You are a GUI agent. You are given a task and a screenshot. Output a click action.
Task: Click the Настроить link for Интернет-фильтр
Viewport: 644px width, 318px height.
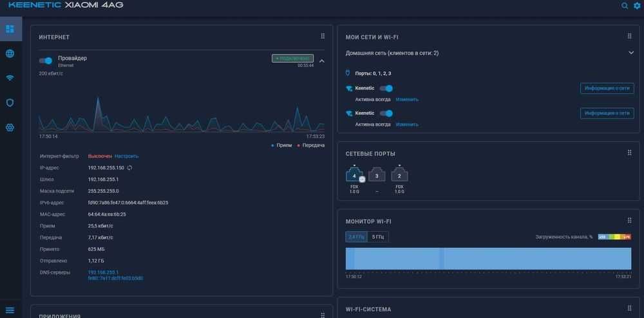(126, 156)
